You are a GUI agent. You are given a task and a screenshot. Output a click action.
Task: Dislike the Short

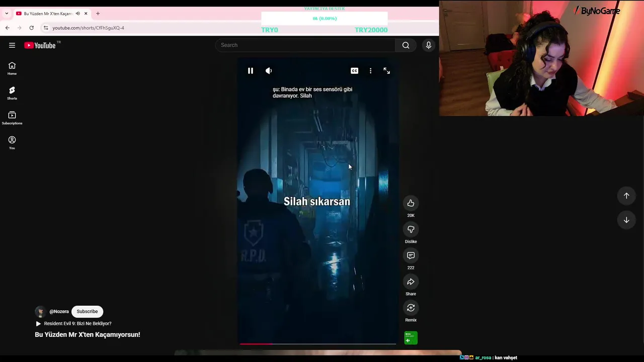click(x=411, y=229)
